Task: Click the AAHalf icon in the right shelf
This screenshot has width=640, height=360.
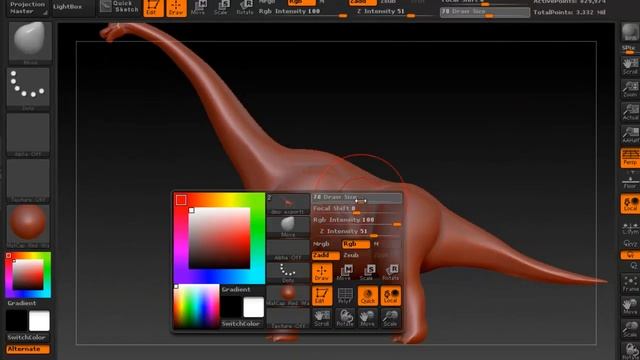Action: click(630, 136)
